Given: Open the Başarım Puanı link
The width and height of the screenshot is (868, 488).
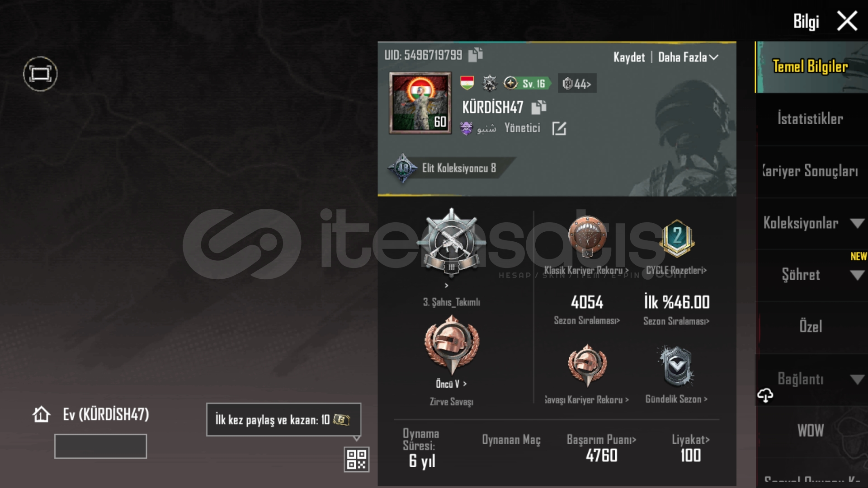Looking at the screenshot, I should click(601, 440).
